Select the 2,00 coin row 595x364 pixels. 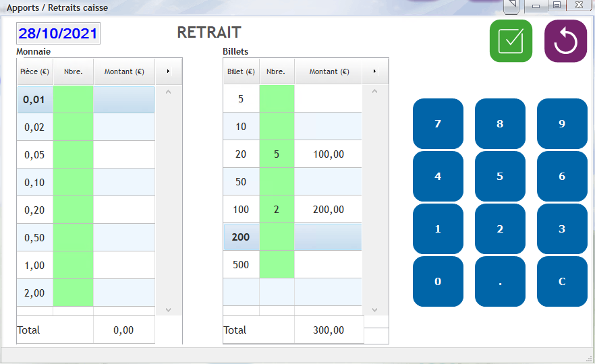pos(34,293)
